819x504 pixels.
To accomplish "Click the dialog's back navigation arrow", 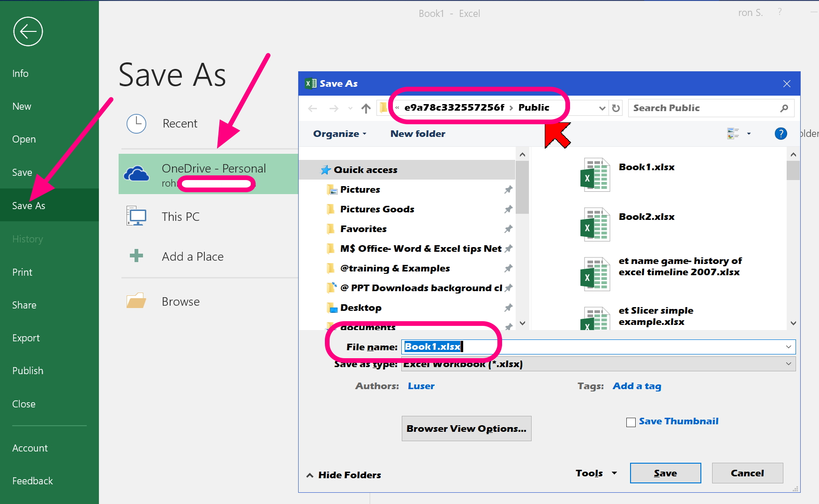I will [313, 108].
